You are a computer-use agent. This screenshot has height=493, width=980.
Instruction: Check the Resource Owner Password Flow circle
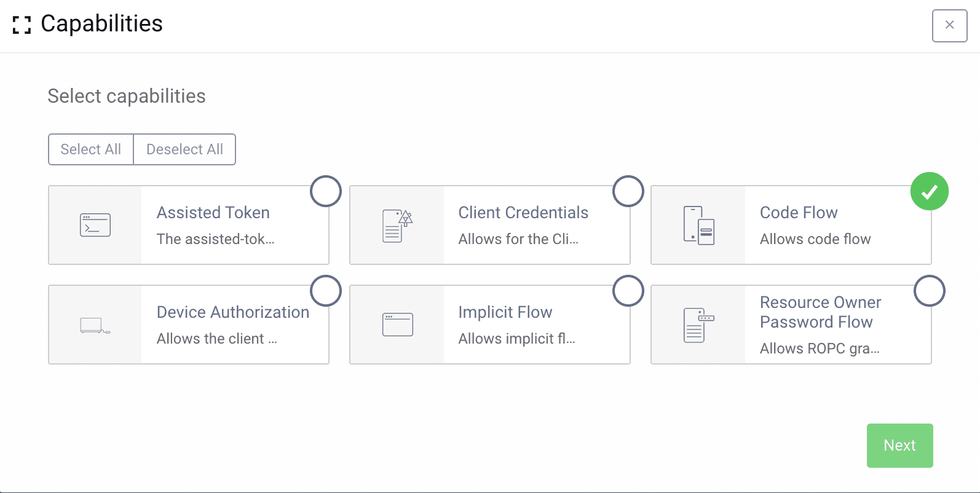(x=929, y=291)
